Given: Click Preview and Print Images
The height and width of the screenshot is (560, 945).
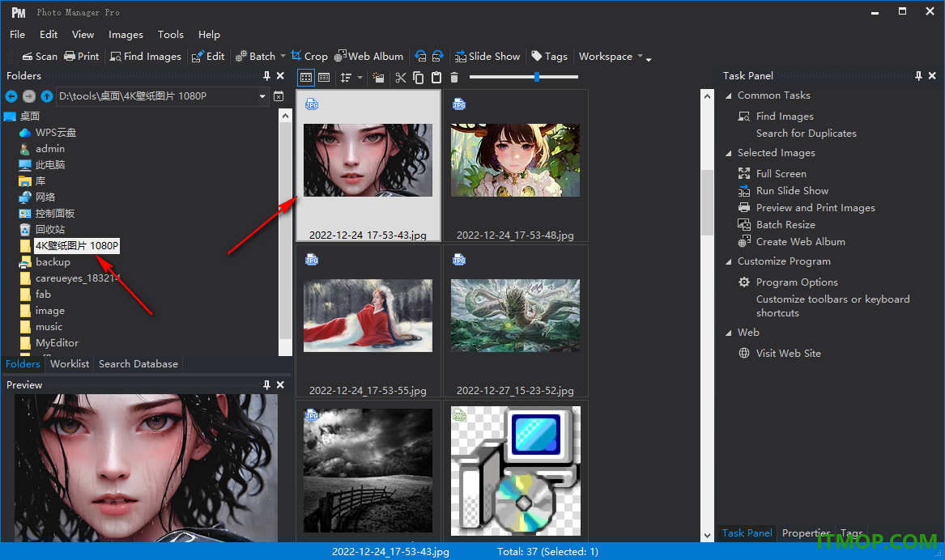Looking at the screenshot, I should [x=815, y=207].
